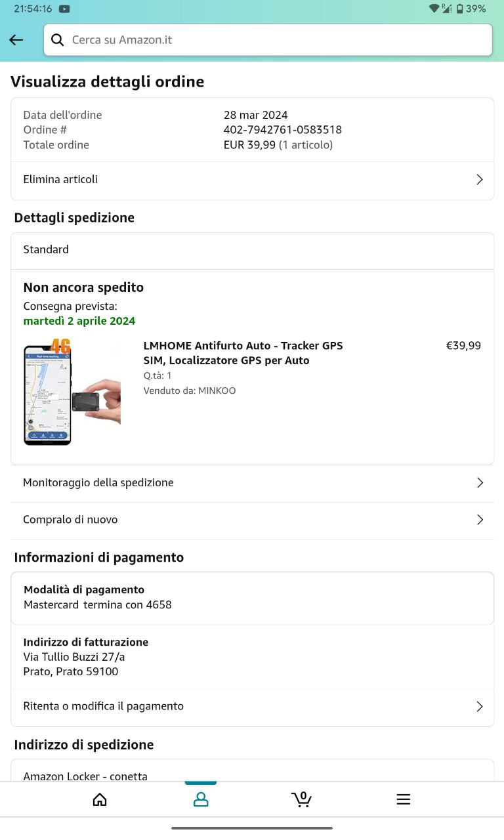
Task: Expand the Elimina articoli chevron
Action: (480, 180)
